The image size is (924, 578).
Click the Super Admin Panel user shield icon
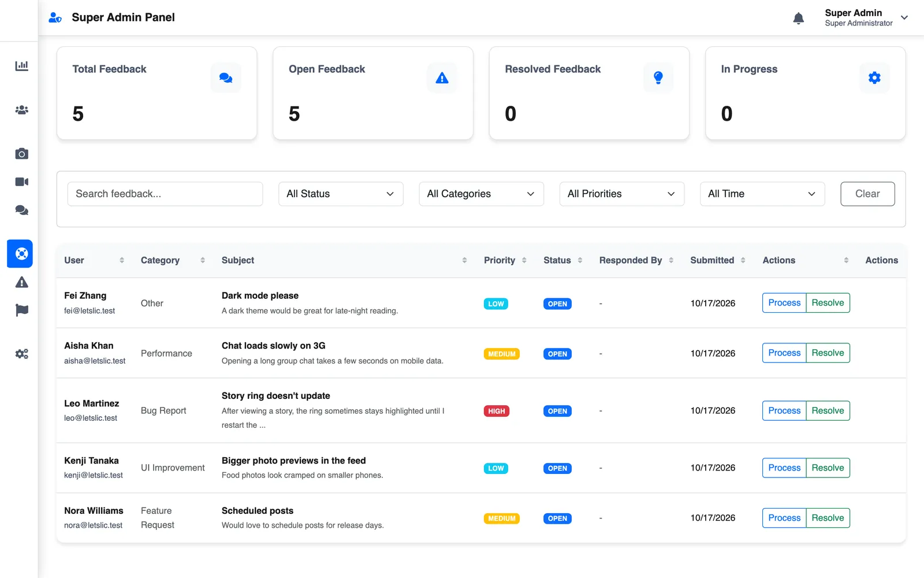55,17
